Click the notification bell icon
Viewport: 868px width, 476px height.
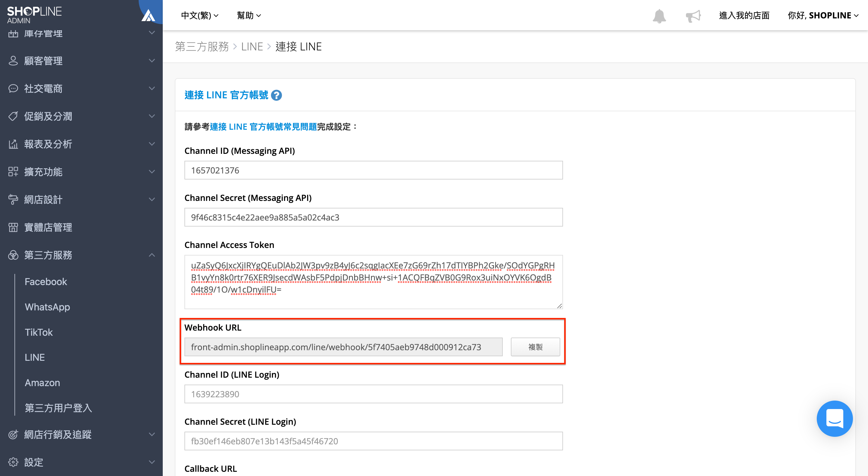[659, 16]
